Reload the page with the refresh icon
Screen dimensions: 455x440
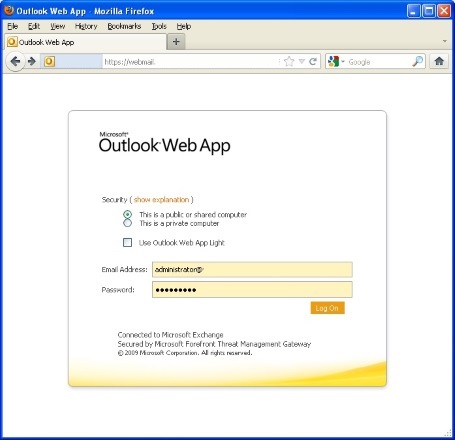tap(313, 61)
